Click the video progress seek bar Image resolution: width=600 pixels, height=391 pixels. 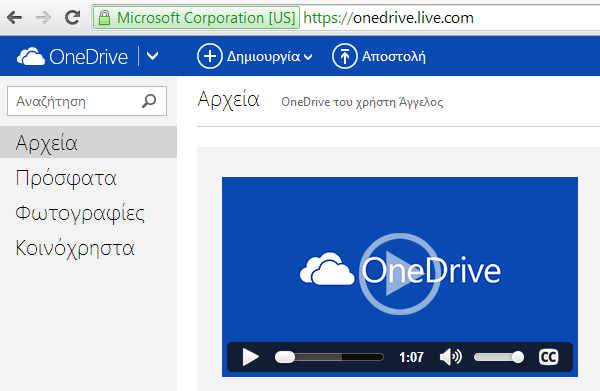[329, 357]
